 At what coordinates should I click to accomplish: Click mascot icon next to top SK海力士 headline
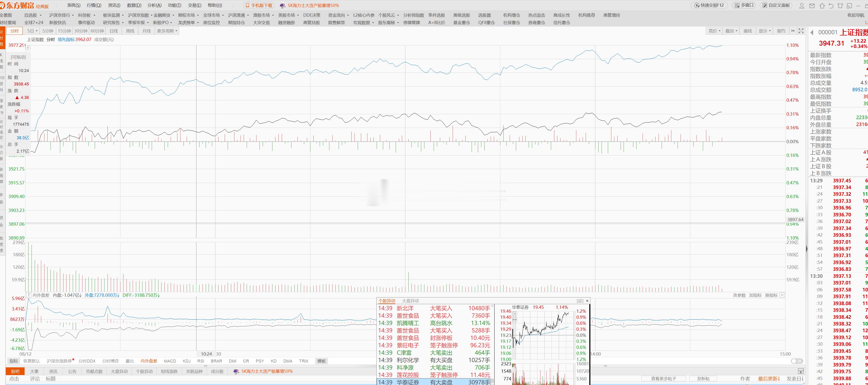[x=282, y=5]
